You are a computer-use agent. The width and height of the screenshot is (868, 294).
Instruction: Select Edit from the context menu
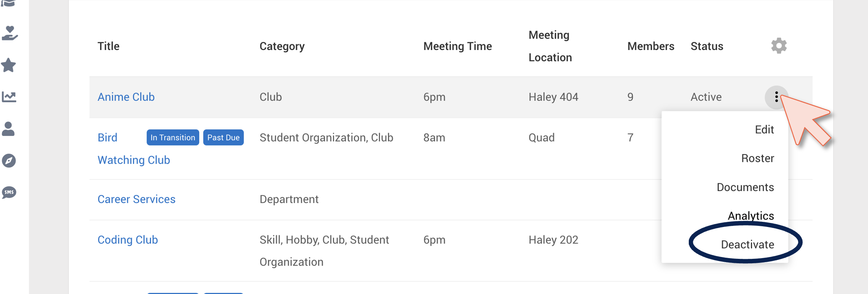point(764,130)
